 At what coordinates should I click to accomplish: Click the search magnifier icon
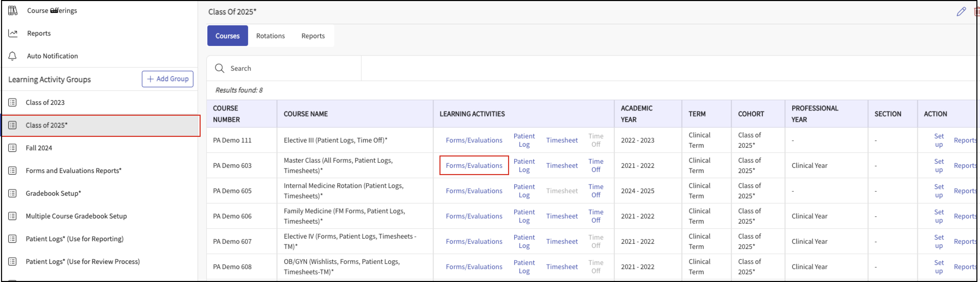point(219,68)
